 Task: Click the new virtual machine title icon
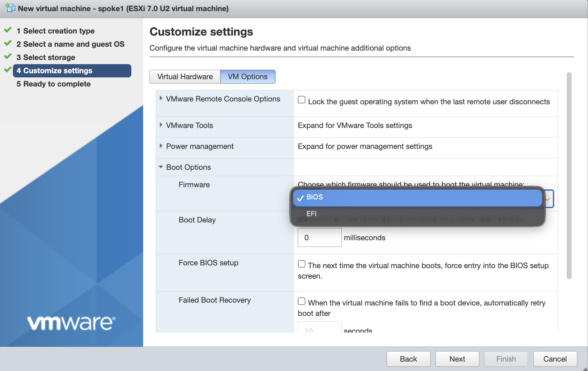pyautogui.click(x=10, y=8)
